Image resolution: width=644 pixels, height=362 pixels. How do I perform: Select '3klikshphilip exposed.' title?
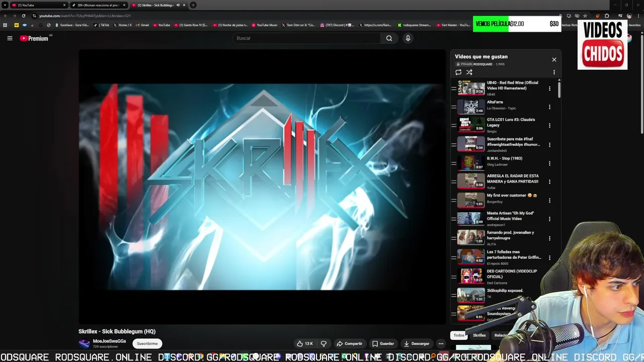pos(505,291)
